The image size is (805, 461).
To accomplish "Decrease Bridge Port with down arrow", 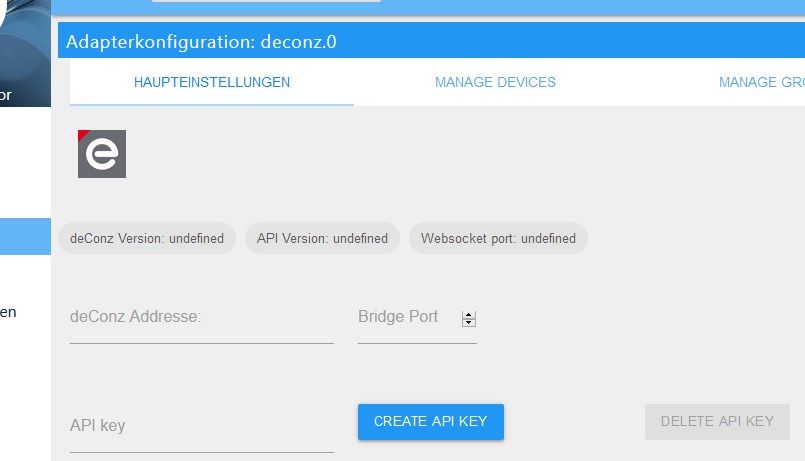I will [x=469, y=322].
